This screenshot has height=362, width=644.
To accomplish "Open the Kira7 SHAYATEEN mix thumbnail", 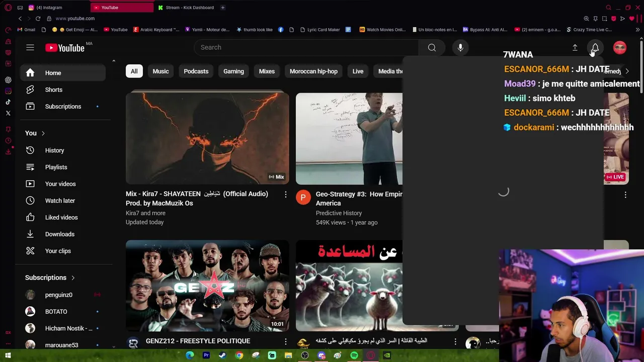I will [207, 138].
